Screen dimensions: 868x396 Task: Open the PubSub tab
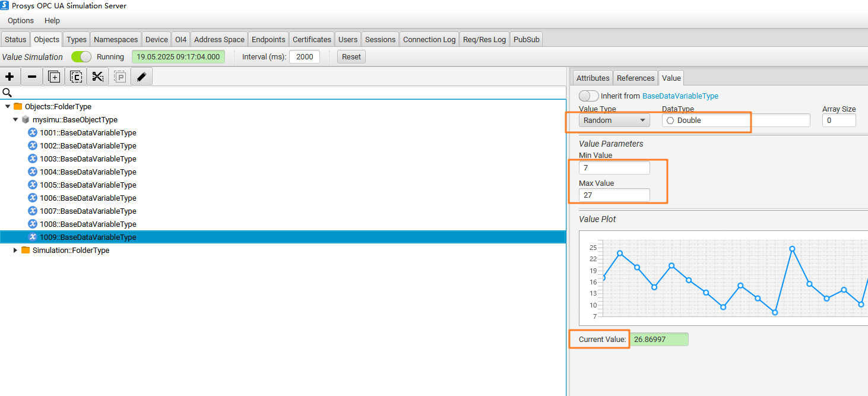[527, 39]
